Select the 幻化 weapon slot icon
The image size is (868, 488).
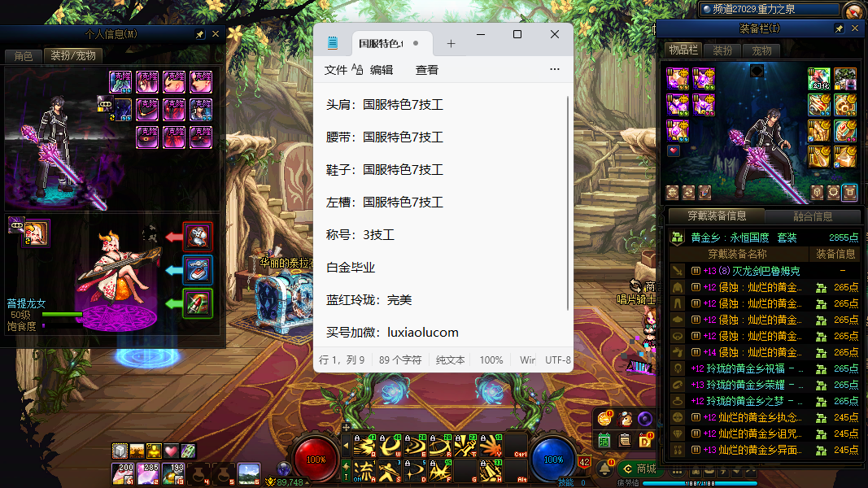point(818,79)
